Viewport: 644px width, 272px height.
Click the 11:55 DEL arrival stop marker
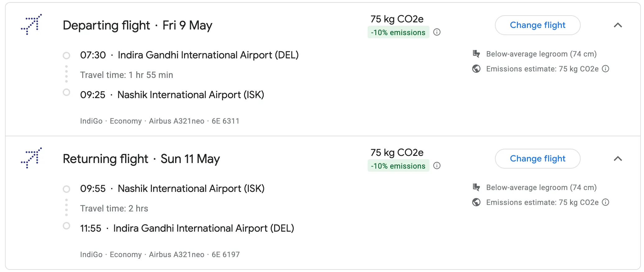[x=66, y=226]
